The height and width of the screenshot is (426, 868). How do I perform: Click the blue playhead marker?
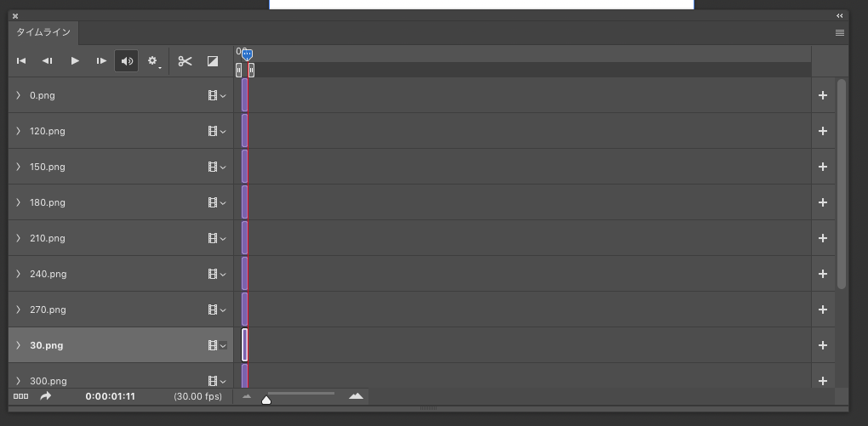(x=248, y=54)
